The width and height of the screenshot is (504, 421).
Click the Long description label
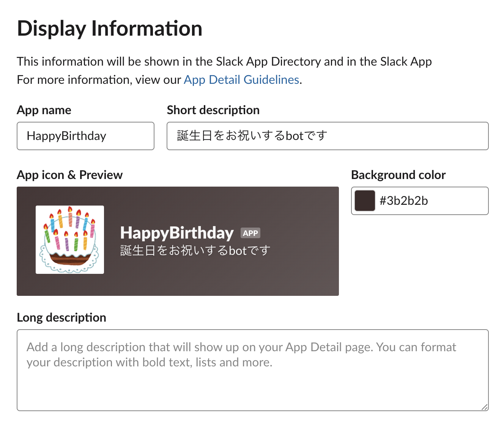[x=61, y=318]
